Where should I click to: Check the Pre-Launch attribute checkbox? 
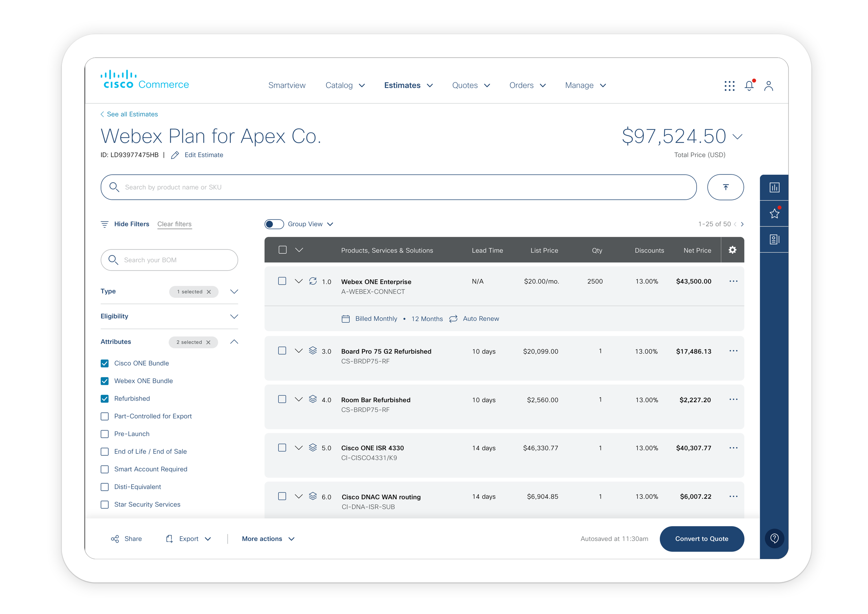(105, 434)
